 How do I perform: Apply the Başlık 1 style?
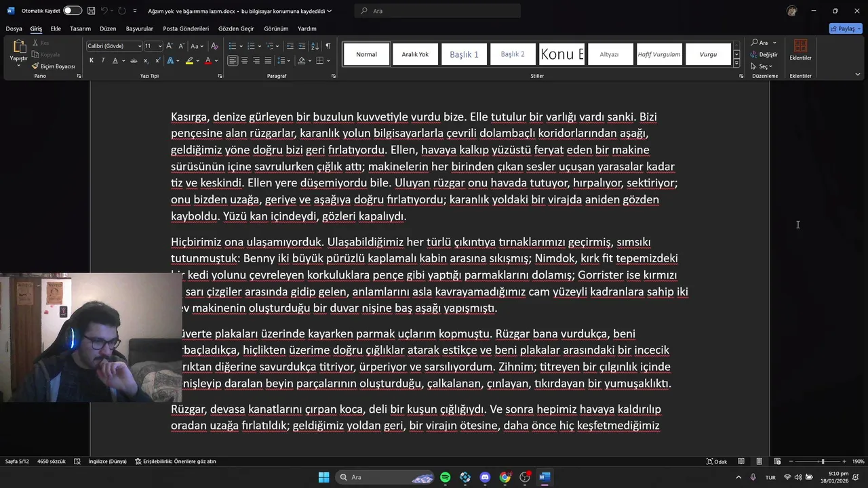point(464,54)
